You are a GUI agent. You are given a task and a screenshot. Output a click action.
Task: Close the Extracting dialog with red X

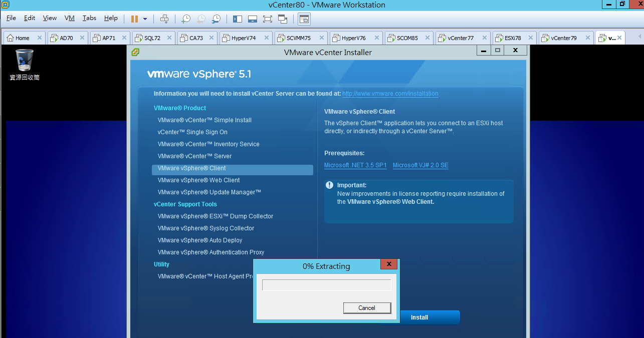click(x=389, y=264)
